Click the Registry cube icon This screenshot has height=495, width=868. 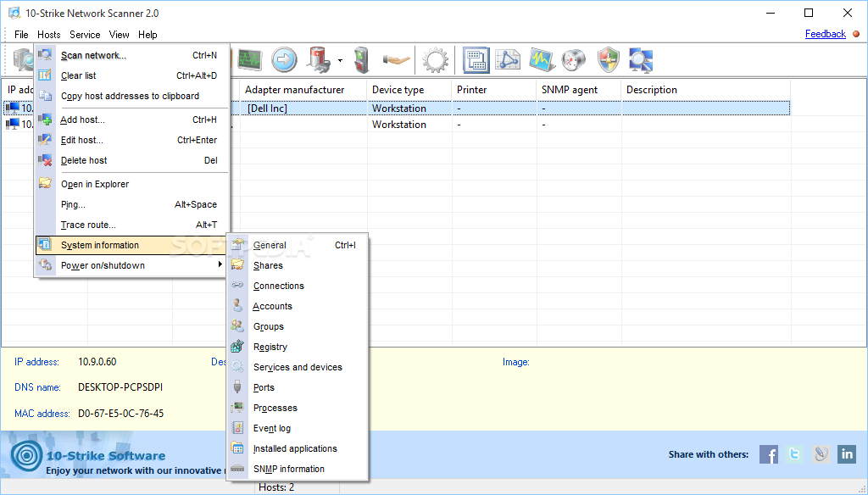237,347
